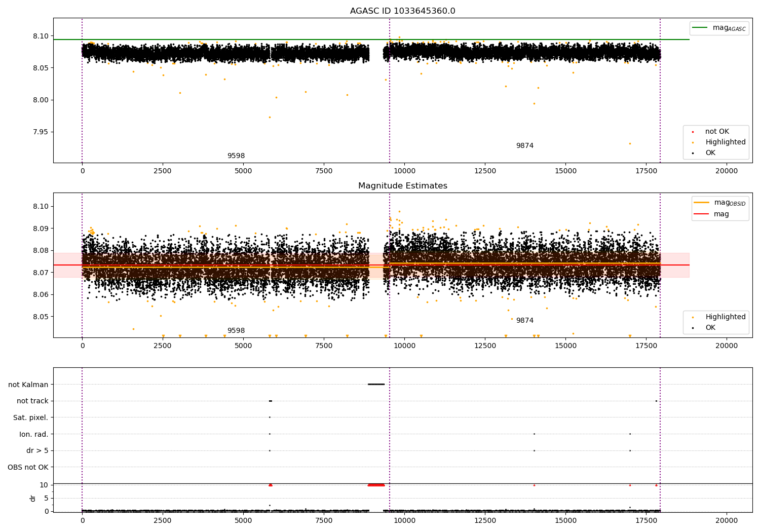Click the 'Ion. rad.' row label
This screenshot has width=760, height=532.
pos(34,434)
